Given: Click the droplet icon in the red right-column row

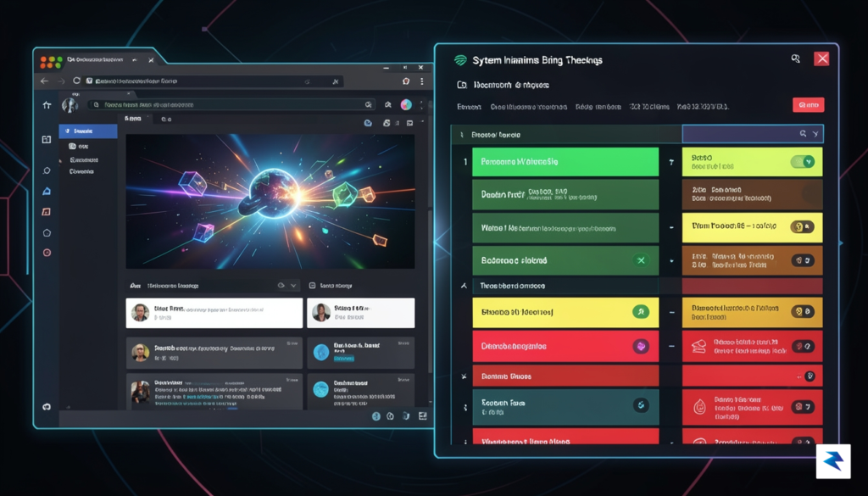Looking at the screenshot, I should [x=699, y=408].
